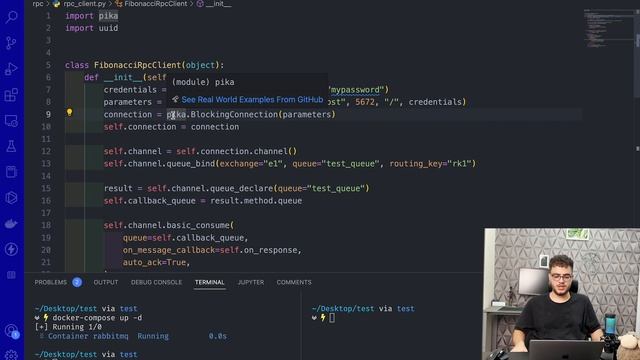This screenshot has width=640, height=360.
Task: Click 'BlockingConnection' on line 9
Action: pyautogui.click(x=234, y=115)
